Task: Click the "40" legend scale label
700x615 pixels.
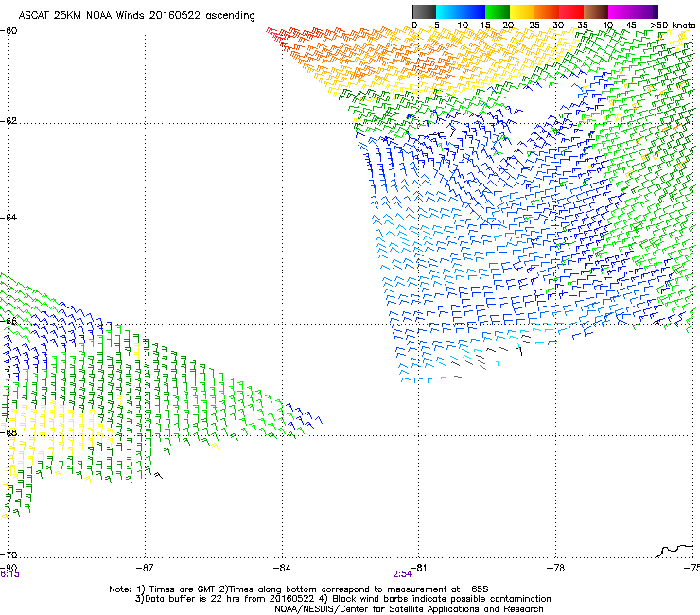Action: coord(607,26)
